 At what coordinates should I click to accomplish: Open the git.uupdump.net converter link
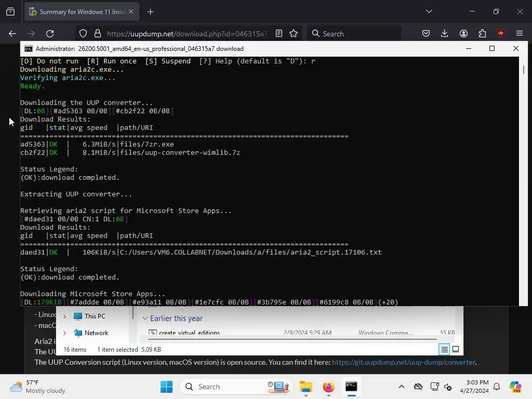[x=403, y=362]
